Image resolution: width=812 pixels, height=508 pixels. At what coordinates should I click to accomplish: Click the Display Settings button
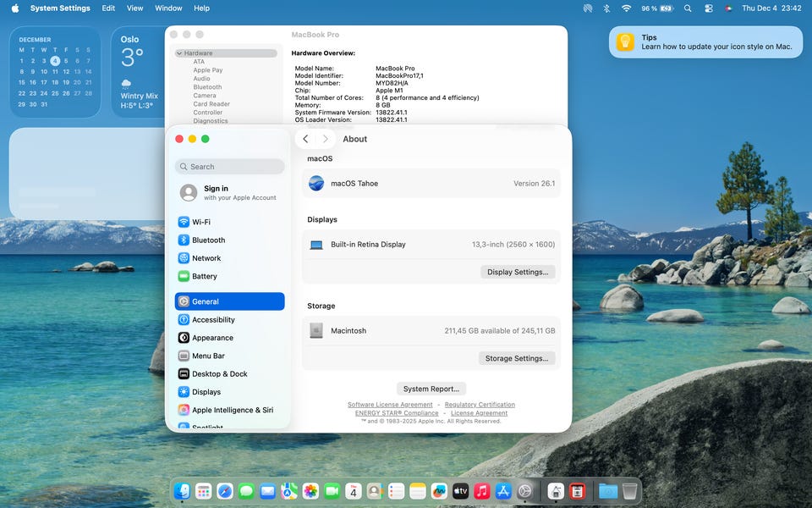click(518, 272)
